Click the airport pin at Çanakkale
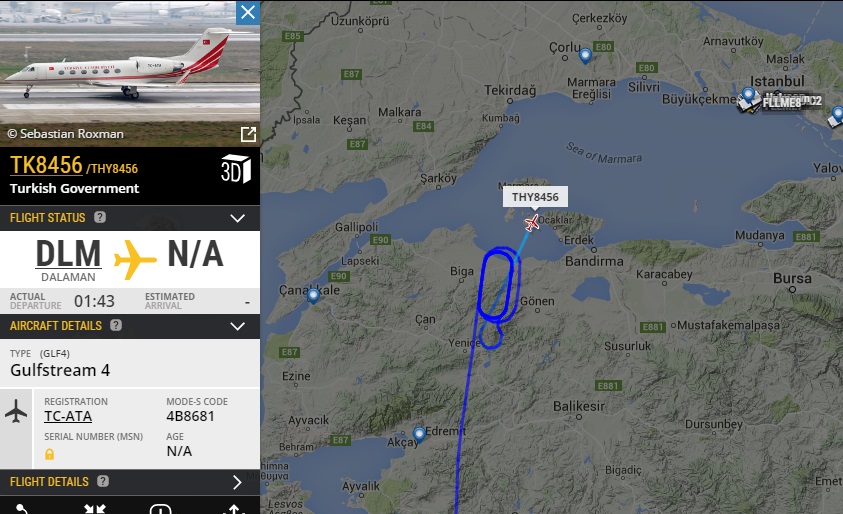The width and height of the screenshot is (843, 514). point(313,295)
